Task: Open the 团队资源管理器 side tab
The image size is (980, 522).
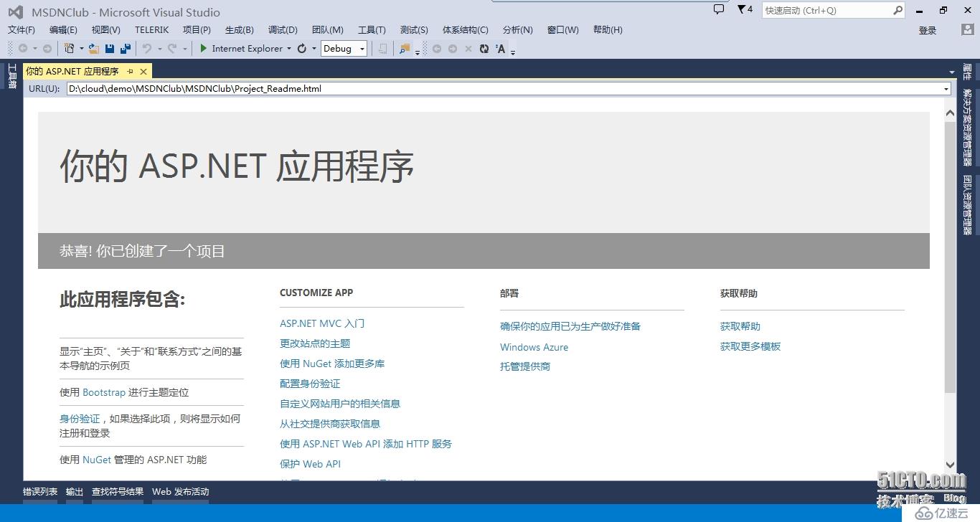Action: (x=967, y=205)
